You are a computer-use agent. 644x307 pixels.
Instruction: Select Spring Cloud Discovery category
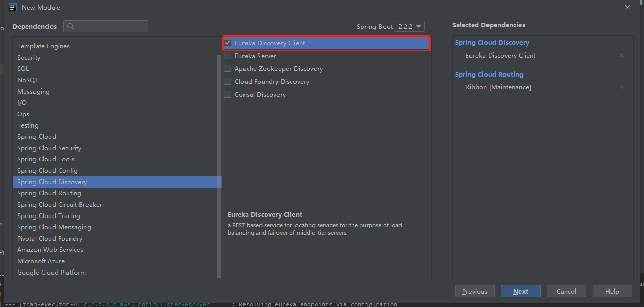click(x=116, y=182)
